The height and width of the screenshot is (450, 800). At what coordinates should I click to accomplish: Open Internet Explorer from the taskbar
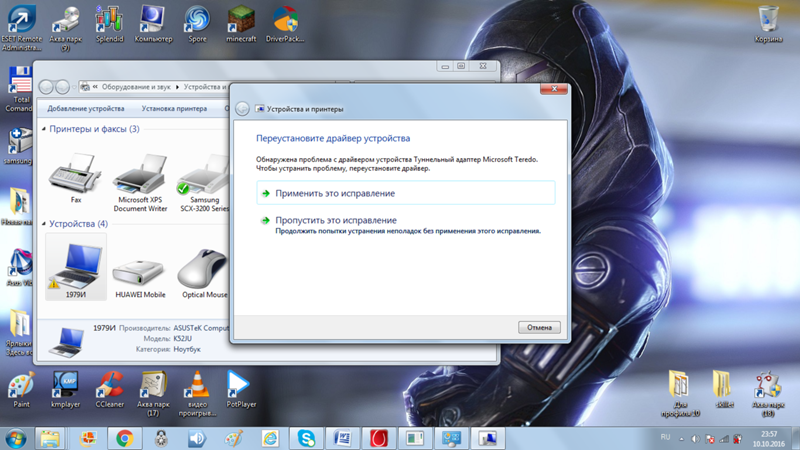pyautogui.click(x=270, y=438)
